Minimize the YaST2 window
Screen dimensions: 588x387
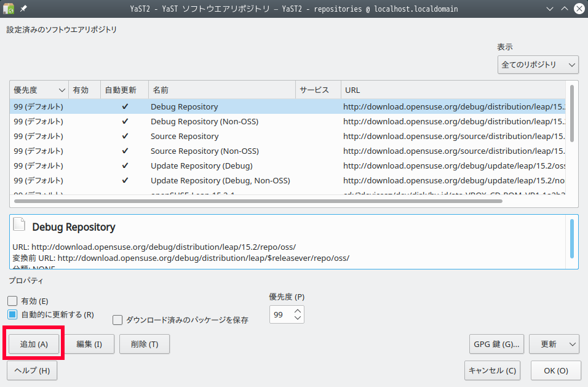[x=550, y=9]
